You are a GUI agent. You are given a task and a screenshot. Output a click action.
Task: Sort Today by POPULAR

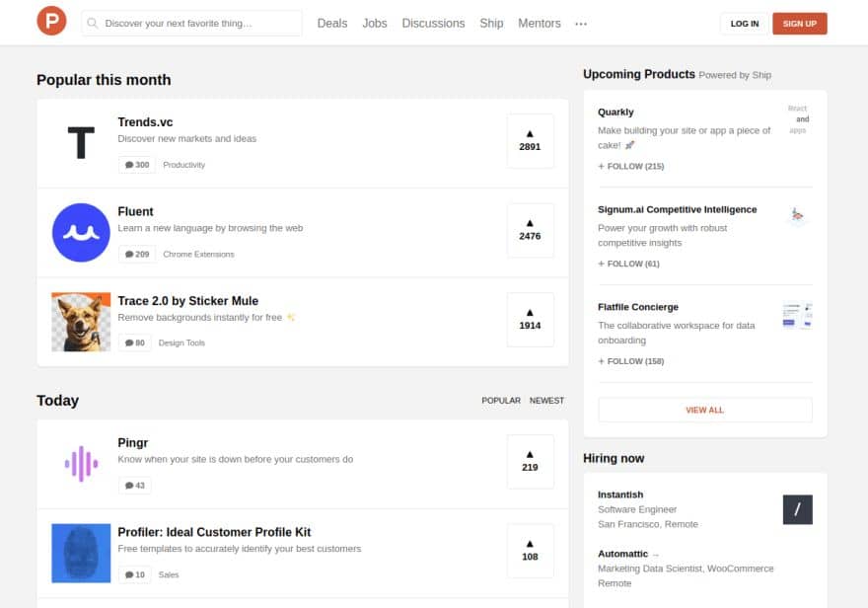pyautogui.click(x=501, y=401)
